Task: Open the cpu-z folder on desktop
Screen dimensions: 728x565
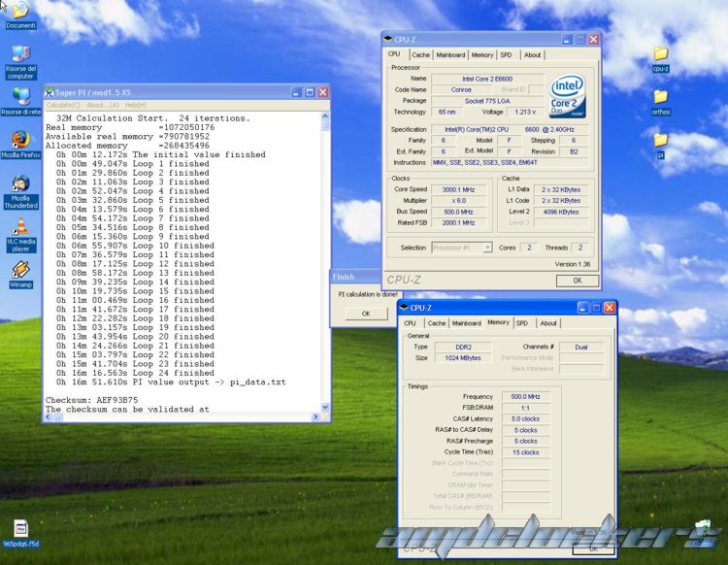Action: pos(660,54)
